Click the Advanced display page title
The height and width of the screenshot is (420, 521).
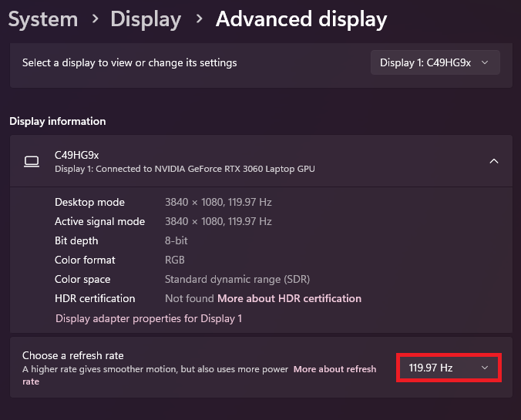(x=301, y=19)
